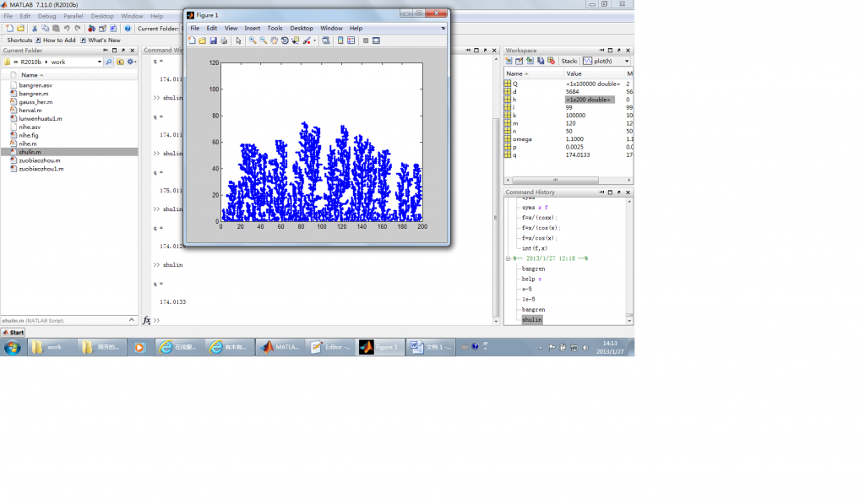Image resolution: width=865 pixels, height=504 pixels.
Task: Select shulin entry in Command History
Action: coord(532,320)
